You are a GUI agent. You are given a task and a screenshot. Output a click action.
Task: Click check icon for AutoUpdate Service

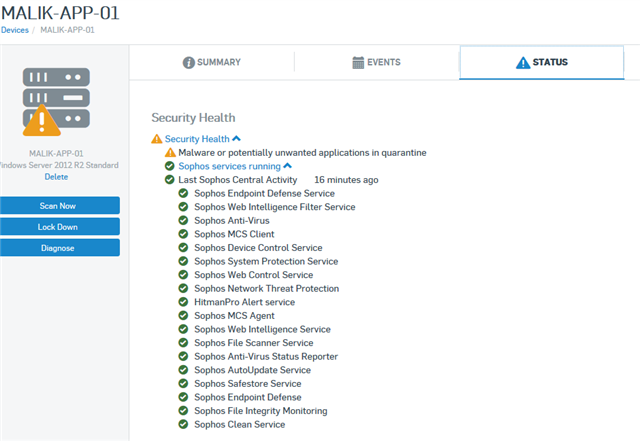point(183,370)
